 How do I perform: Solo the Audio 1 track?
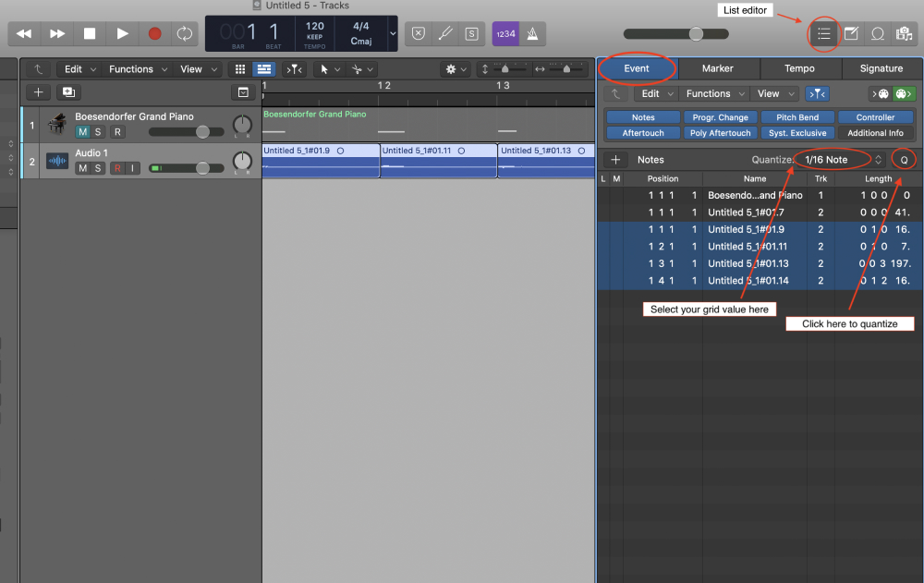tap(98, 168)
